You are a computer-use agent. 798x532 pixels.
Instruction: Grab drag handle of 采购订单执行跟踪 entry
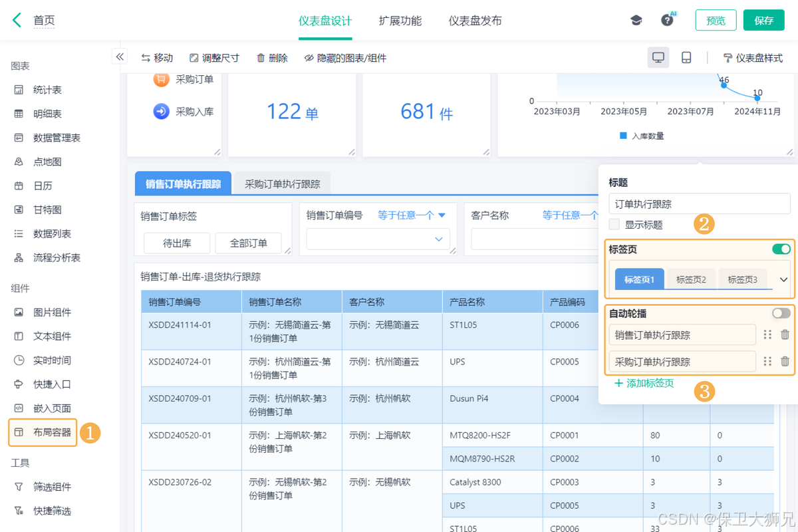(x=767, y=361)
